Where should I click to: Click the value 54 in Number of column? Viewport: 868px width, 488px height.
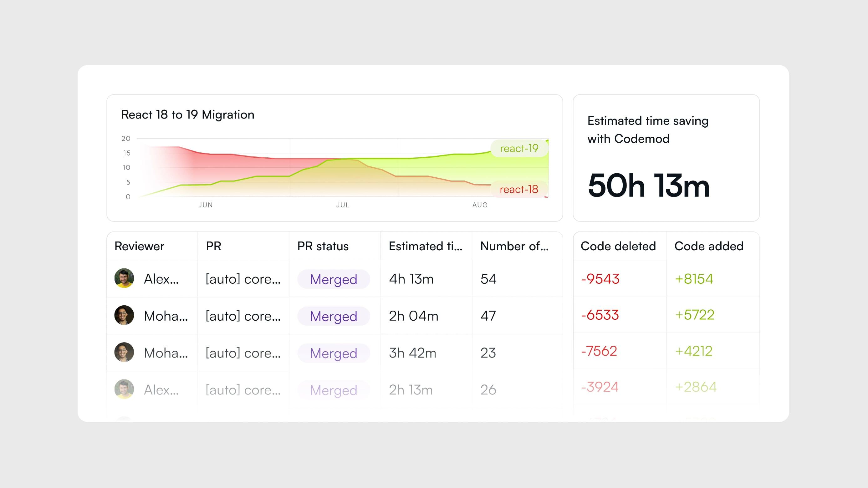click(x=488, y=279)
